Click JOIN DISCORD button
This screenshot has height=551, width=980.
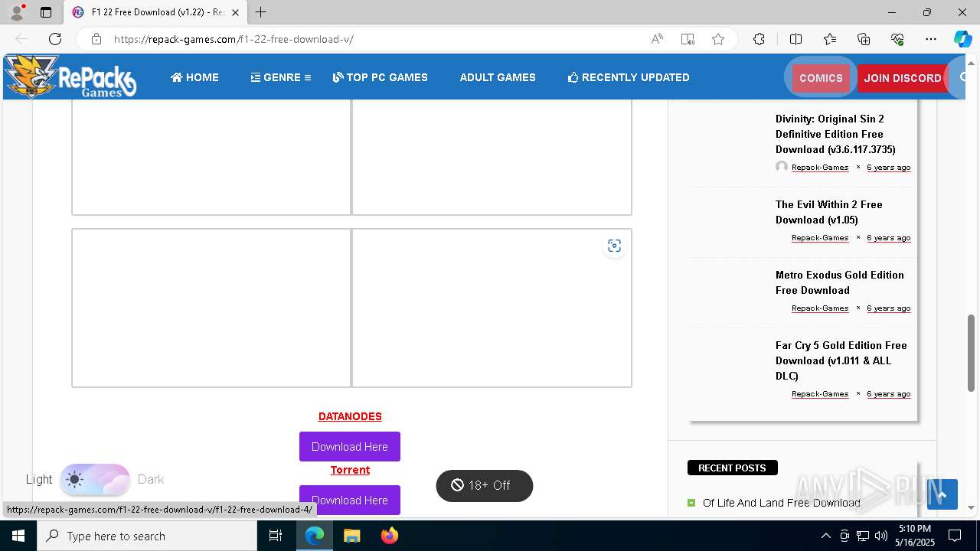(903, 78)
